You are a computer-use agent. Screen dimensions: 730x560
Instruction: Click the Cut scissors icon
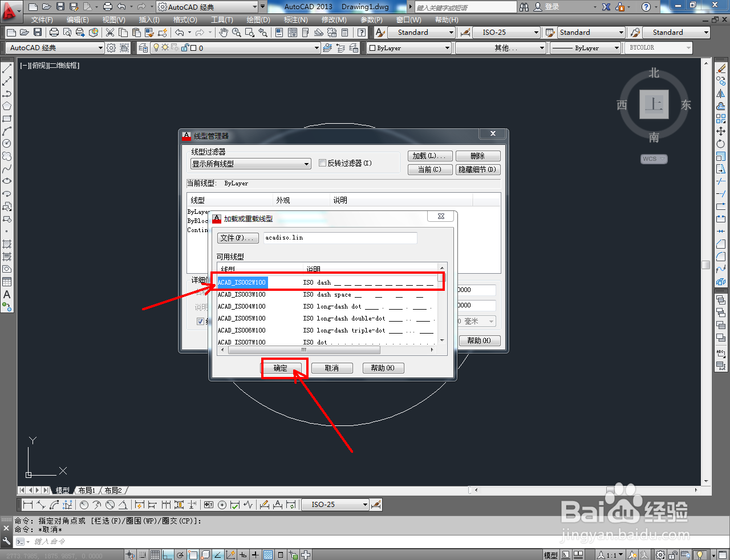click(110, 33)
